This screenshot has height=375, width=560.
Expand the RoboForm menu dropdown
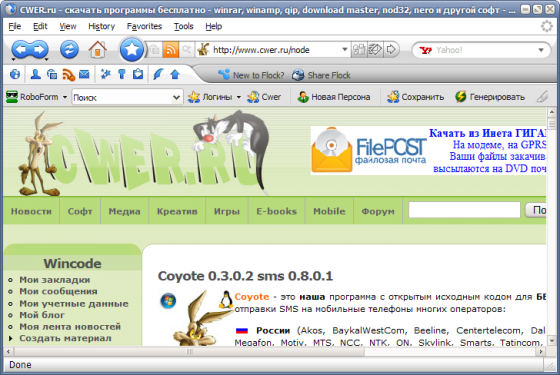[x=65, y=97]
